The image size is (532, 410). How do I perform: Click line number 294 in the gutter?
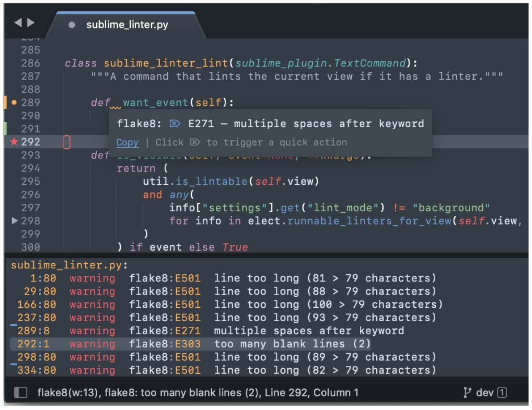click(x=31, y=168)
